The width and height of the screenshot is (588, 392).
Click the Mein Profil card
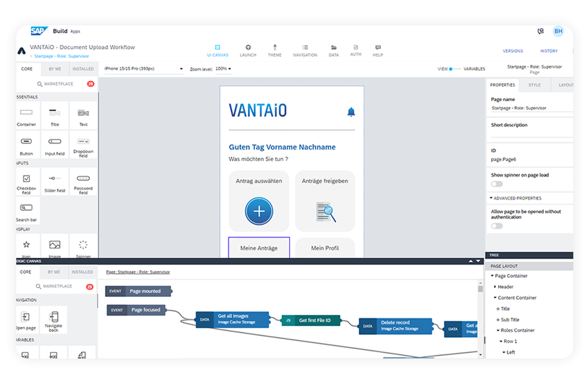click(x=325, y=248)
